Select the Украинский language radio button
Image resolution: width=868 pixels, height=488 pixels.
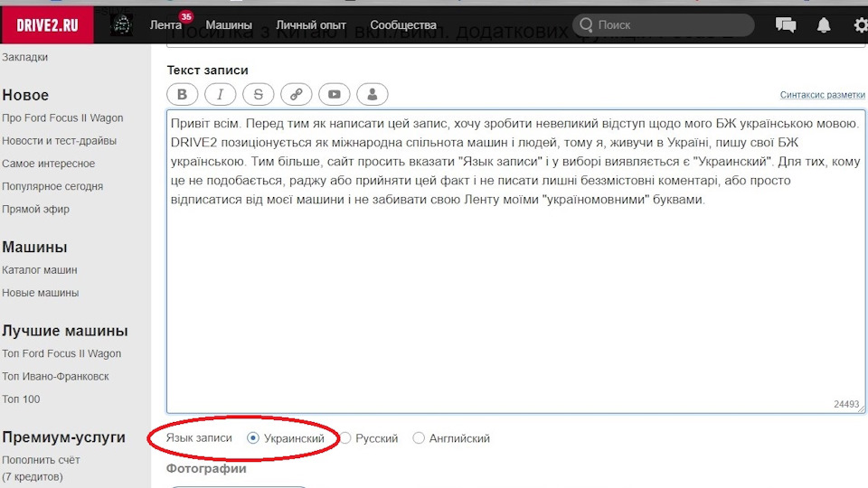[253, 438]
